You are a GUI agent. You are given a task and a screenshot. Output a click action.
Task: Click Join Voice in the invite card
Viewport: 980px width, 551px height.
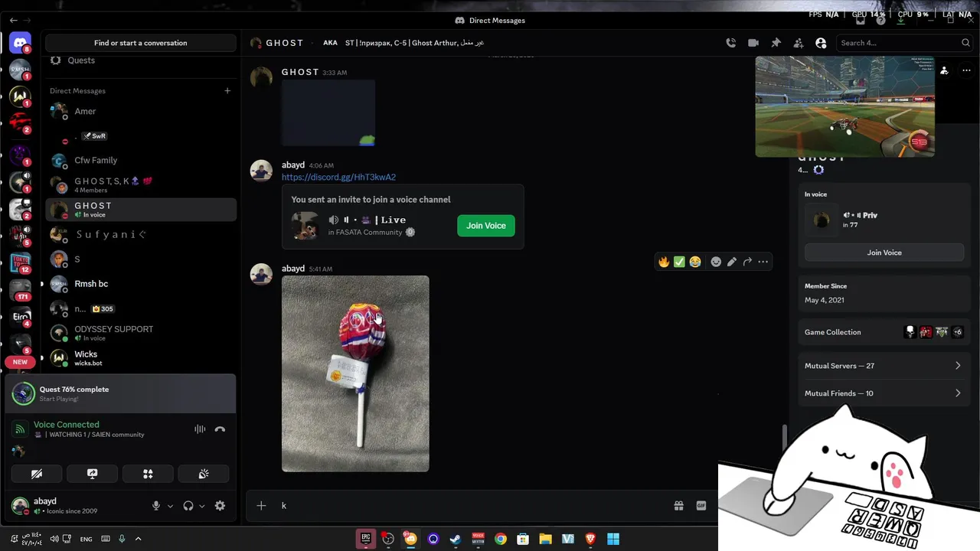pyautogui.click(x=486, y=226)
